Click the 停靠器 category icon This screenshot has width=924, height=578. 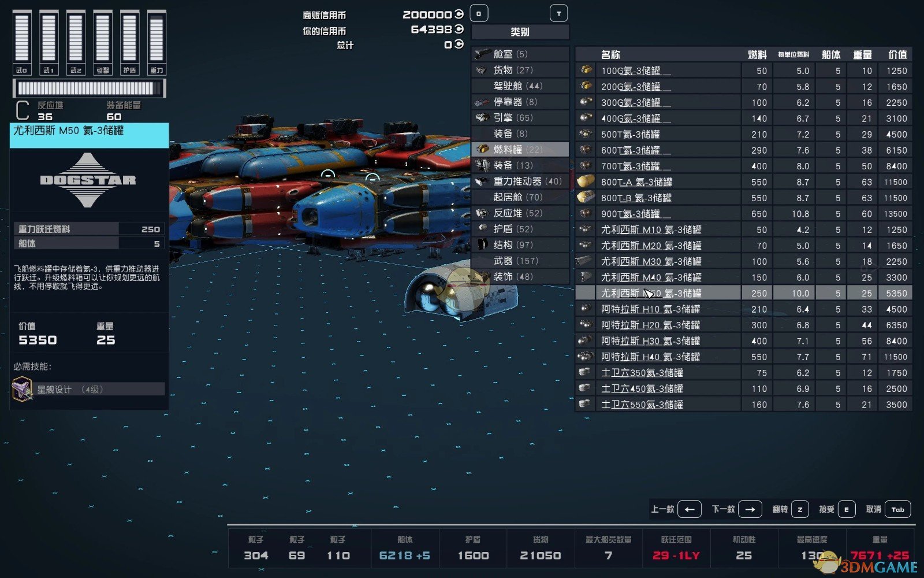[x=482, y=102]
